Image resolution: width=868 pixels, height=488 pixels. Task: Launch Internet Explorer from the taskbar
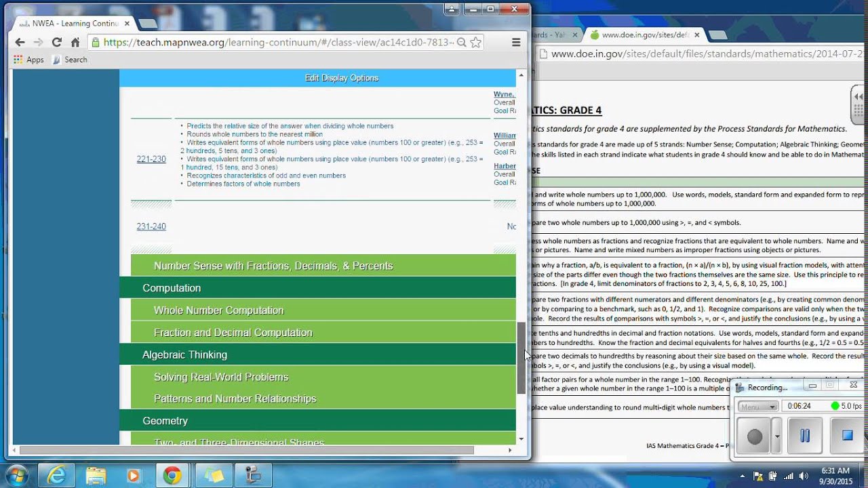57,476
